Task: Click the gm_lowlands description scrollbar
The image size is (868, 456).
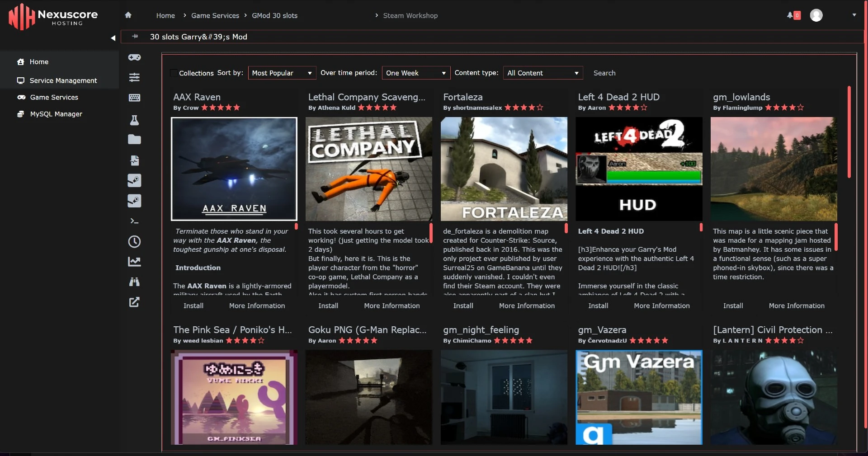Action: [836, 237]
